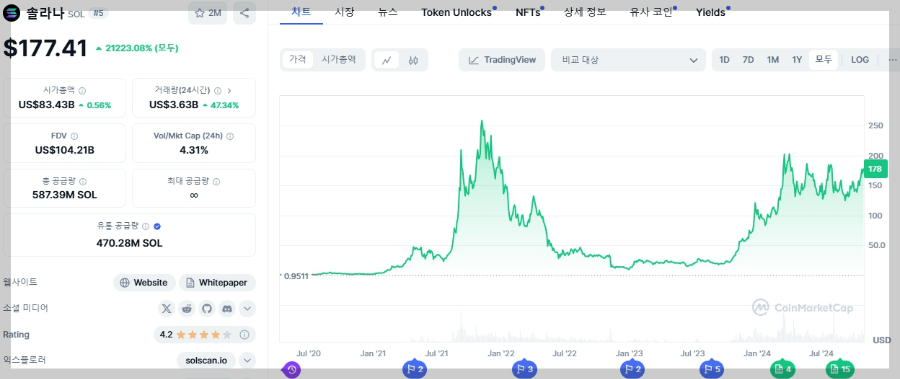Click the #5 rank badge
The image size is (900, 379).
pos(97,14)
